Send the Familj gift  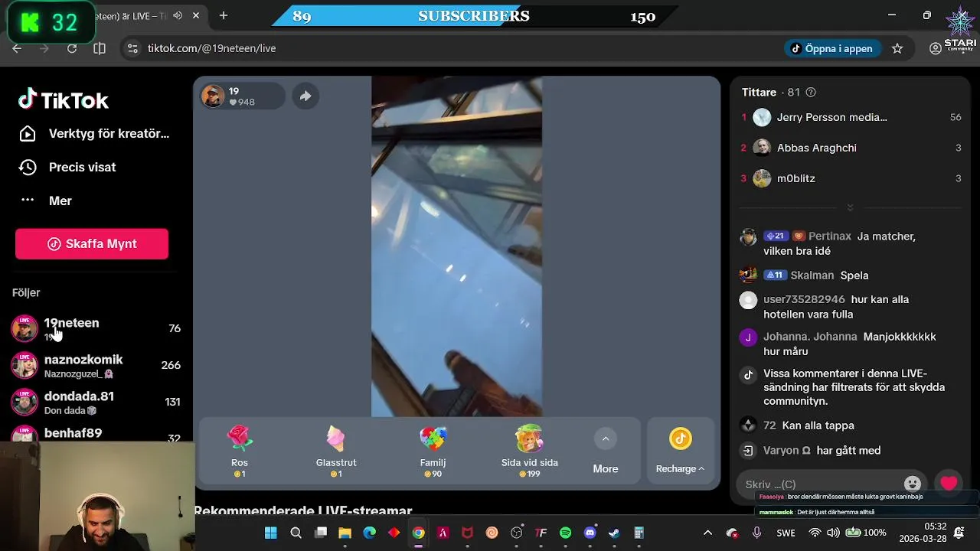(x=433, y=452)
